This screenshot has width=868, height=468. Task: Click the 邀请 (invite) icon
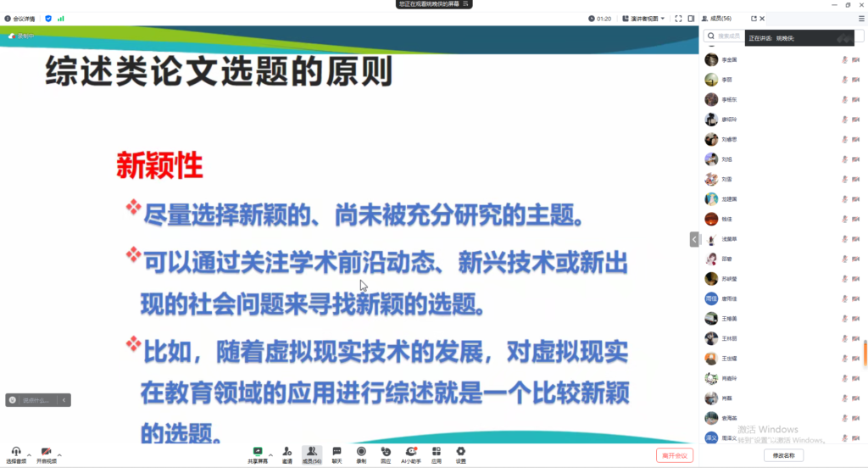click(287, 454)
